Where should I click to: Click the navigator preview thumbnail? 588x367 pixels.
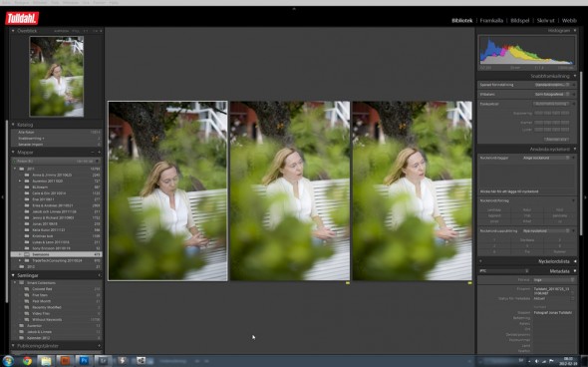tap(57, 76)
